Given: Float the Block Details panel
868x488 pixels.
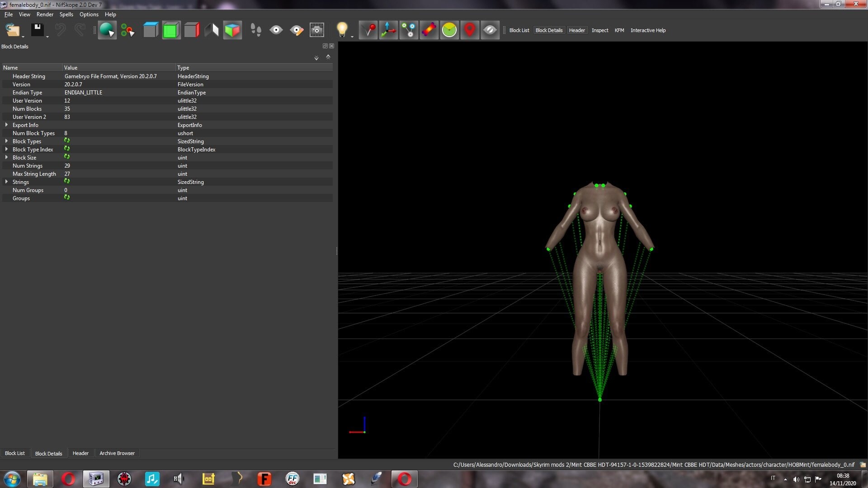Looking at the screenshot, I should [x=325, y=46].
